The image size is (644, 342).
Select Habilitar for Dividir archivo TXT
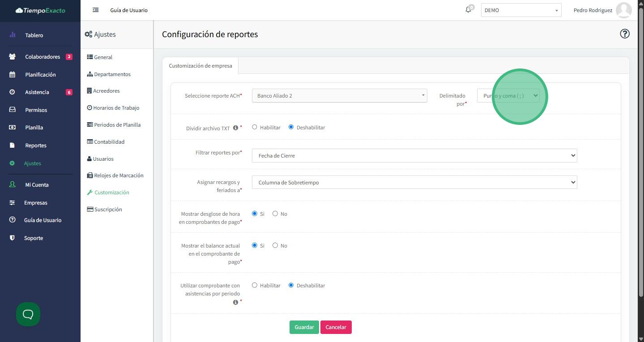(x=255, y=127)
